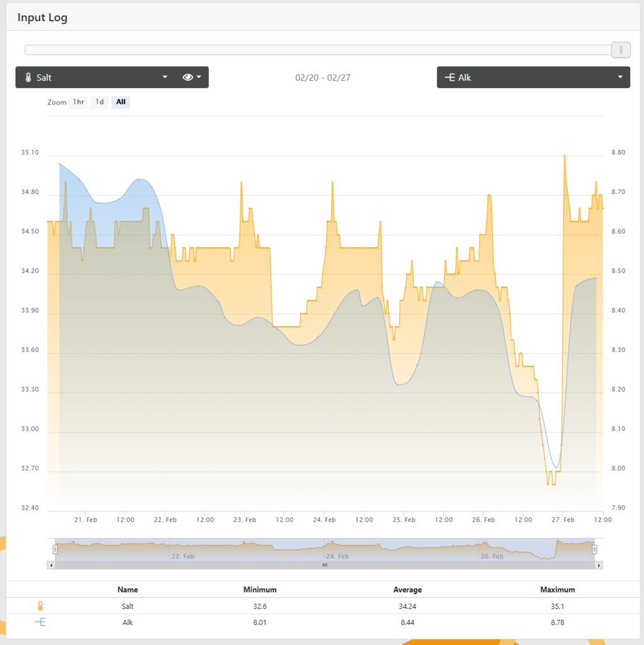Select the All zoom range
This screenshot has width=644, height=645.
pyautogui.click(x=120, y=102)
